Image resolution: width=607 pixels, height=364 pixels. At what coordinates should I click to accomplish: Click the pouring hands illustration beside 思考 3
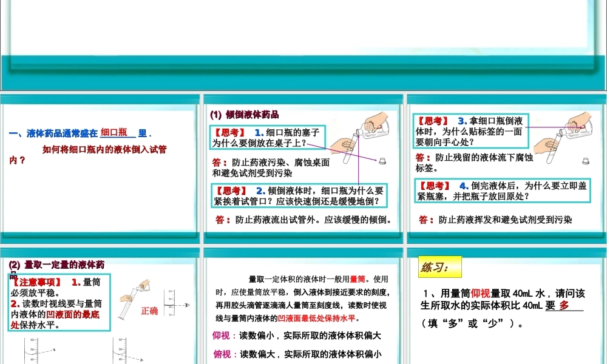563,137
